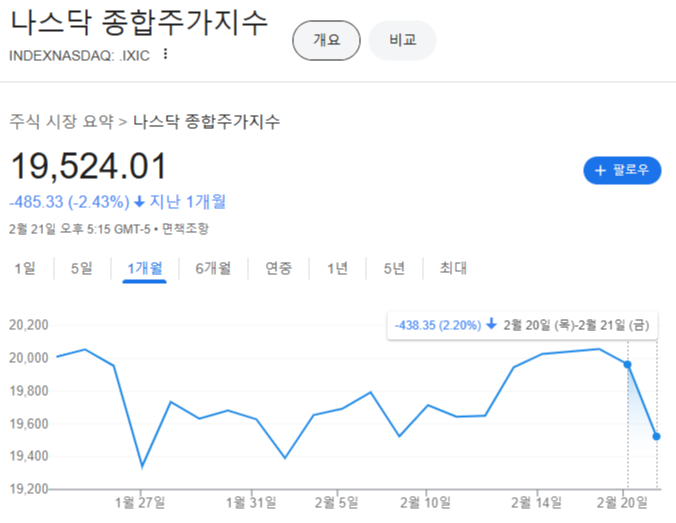Click the 1월 31일 x-axis label

coord(251,503)
